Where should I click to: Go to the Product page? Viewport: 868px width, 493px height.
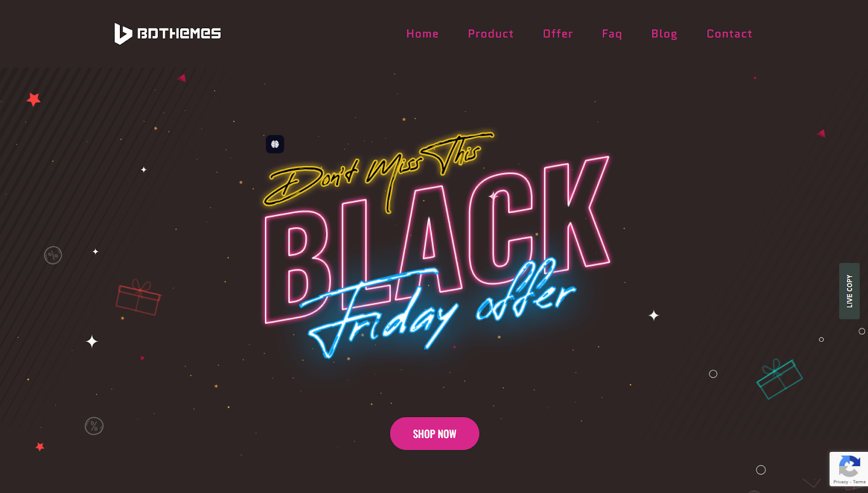pyautogui.click(x=491, y=34)
